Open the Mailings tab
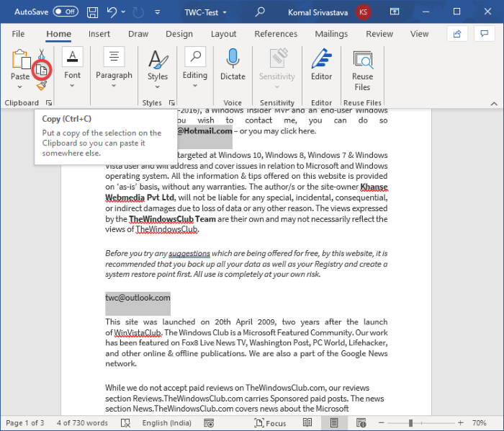This screenshot has width=504, height=431. pos(331,34)
